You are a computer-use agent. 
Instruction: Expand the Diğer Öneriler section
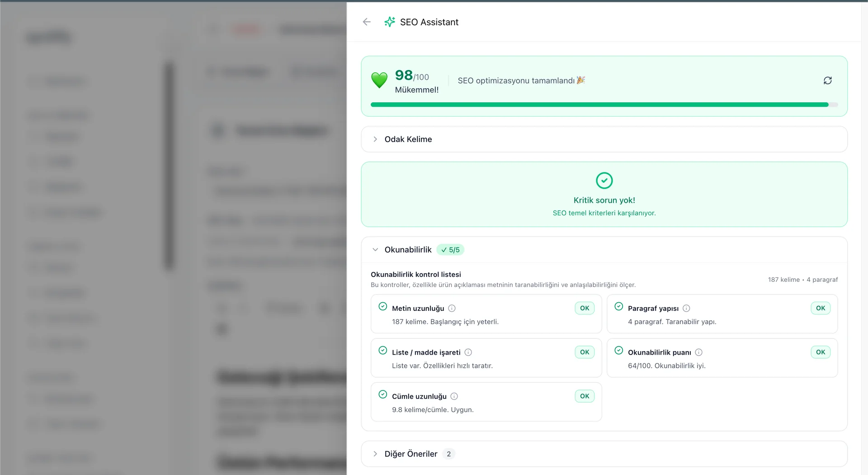click(375, 454)
